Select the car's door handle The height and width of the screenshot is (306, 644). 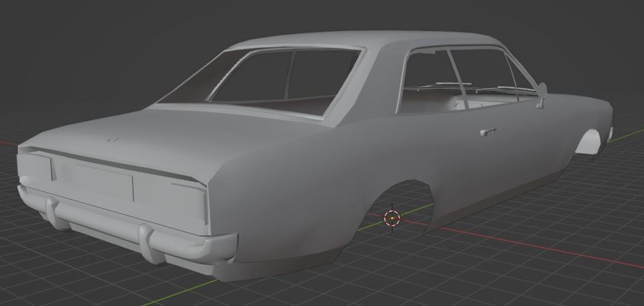pos(487,132)
